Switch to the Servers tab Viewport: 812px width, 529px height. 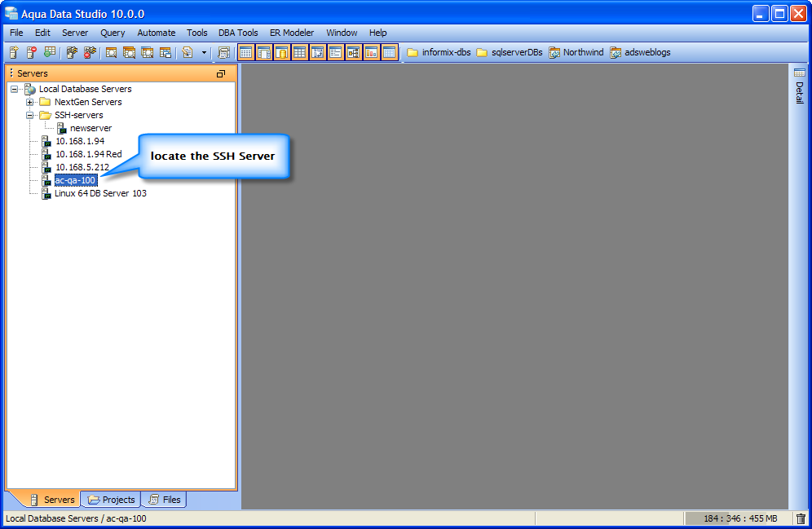[x=52, y=500]
